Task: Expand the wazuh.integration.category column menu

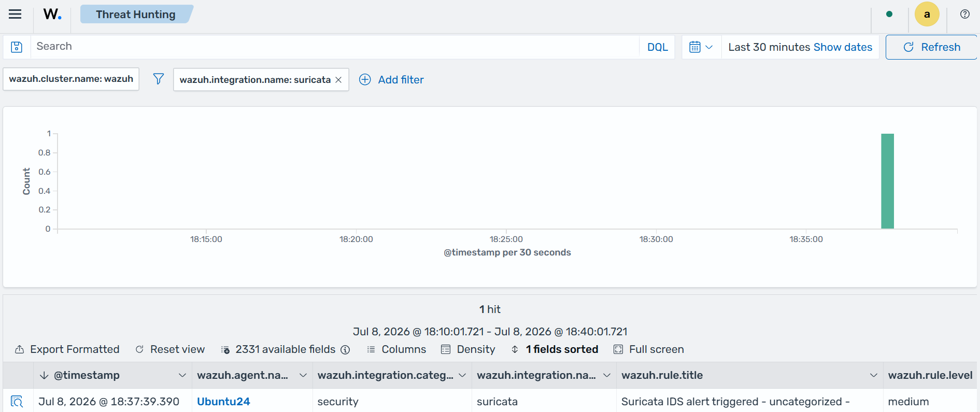Action: click(462, 375)
